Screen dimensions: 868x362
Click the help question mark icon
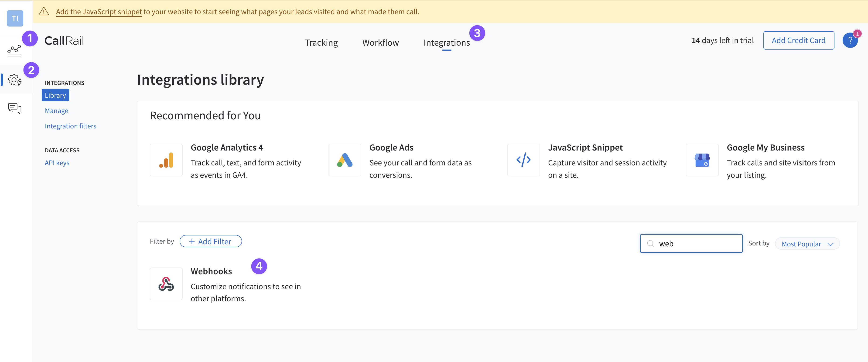tap(850, 40)
